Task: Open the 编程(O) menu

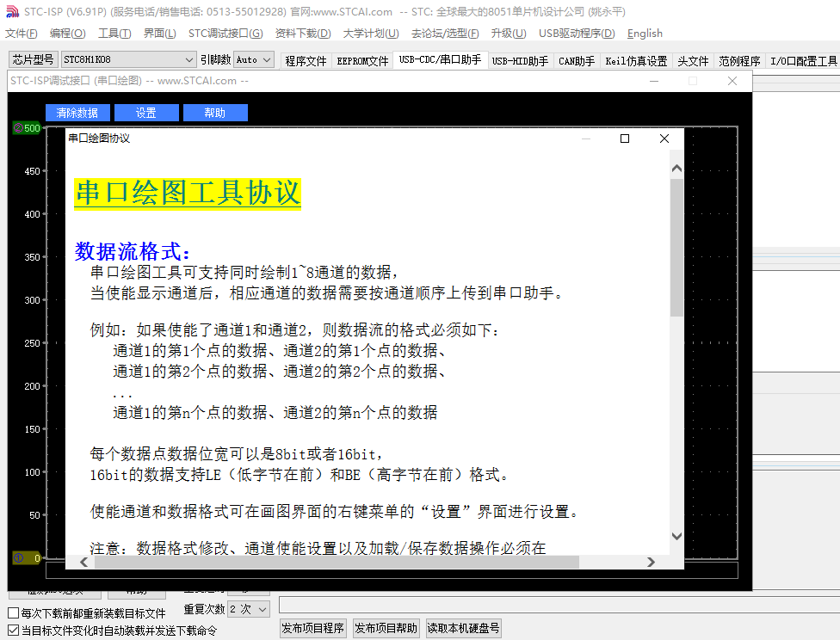Action: click(x=67, y=34)
